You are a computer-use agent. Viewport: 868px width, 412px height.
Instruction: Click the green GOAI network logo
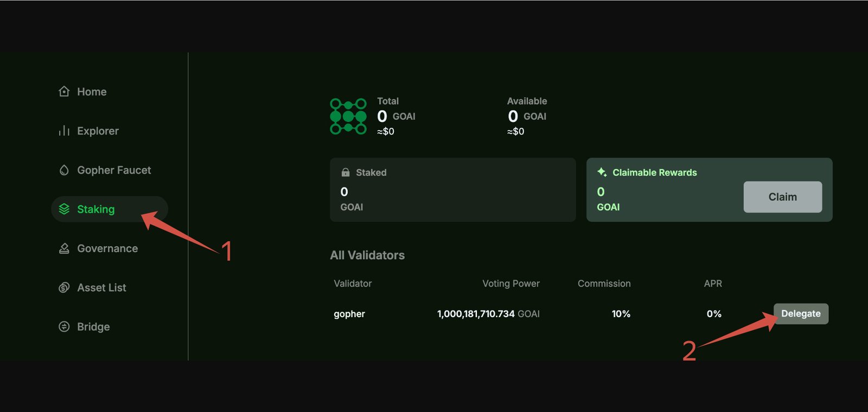tap(348, 116)
